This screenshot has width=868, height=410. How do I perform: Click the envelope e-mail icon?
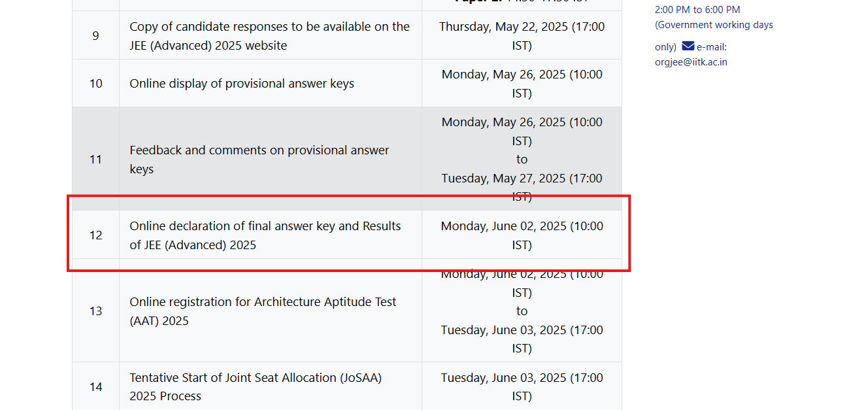(x=688, y=46)
